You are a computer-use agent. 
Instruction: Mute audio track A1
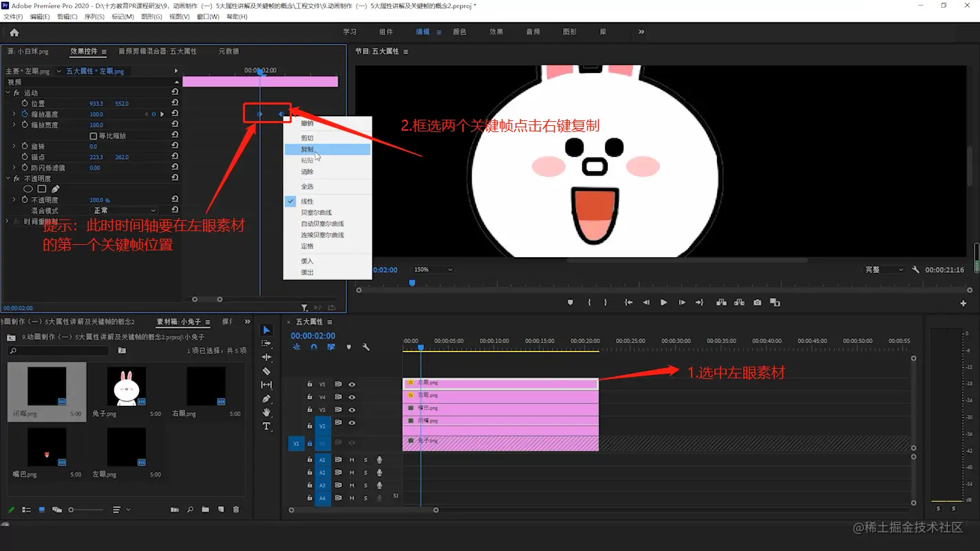[352, 460]
